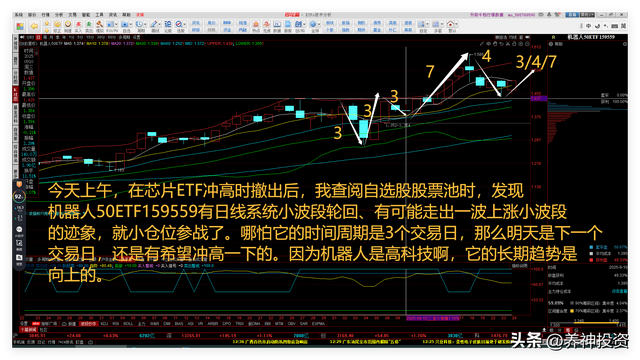This screenshot has height=360, width=640.
Task: Switch indicator to TRIX
Action: coord(239,324)
